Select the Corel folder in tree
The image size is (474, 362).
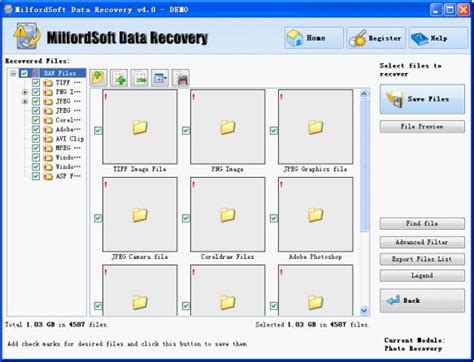point(63,120)
